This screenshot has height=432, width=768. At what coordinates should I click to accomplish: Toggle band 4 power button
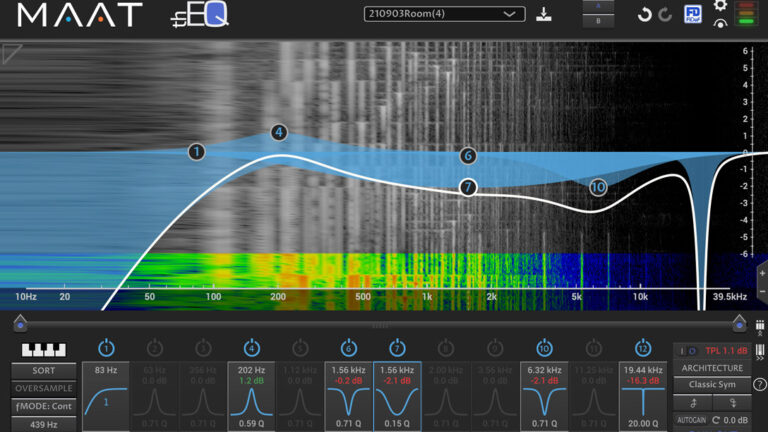coord(252,348)
